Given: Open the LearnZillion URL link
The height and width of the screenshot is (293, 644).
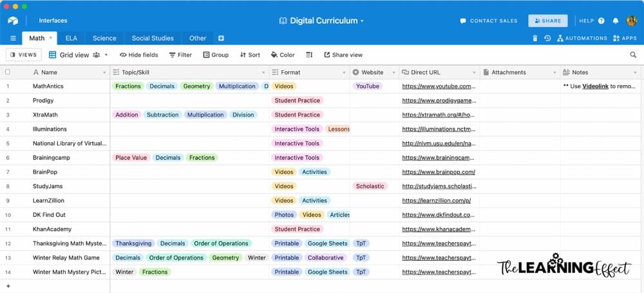Looking at the screenshot, I should click(436, 200).
